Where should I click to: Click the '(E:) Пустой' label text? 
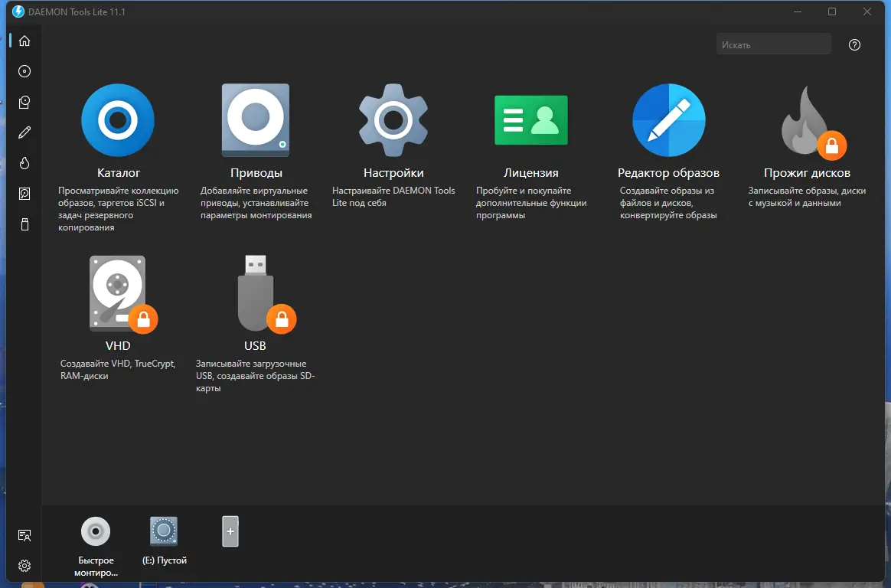165,560
